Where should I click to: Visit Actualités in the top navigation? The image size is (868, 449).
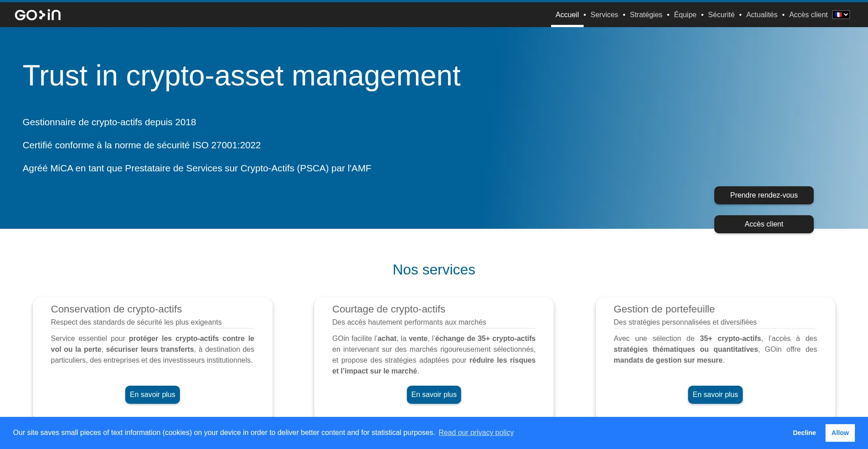[762, 15]
